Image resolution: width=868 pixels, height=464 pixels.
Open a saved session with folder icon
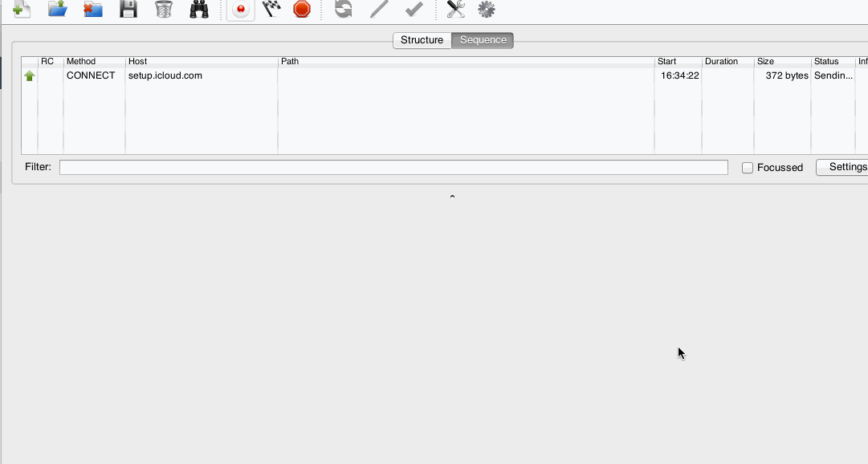click(x=58, y=9)
